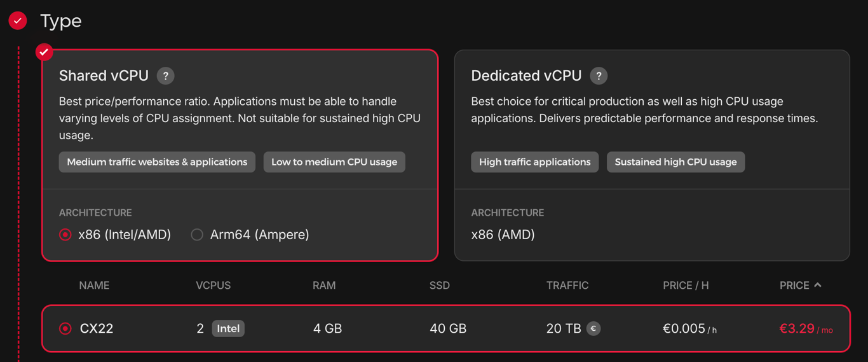Sort by Price column arrow
The image size is (868, 362).
tap(818, 285)
